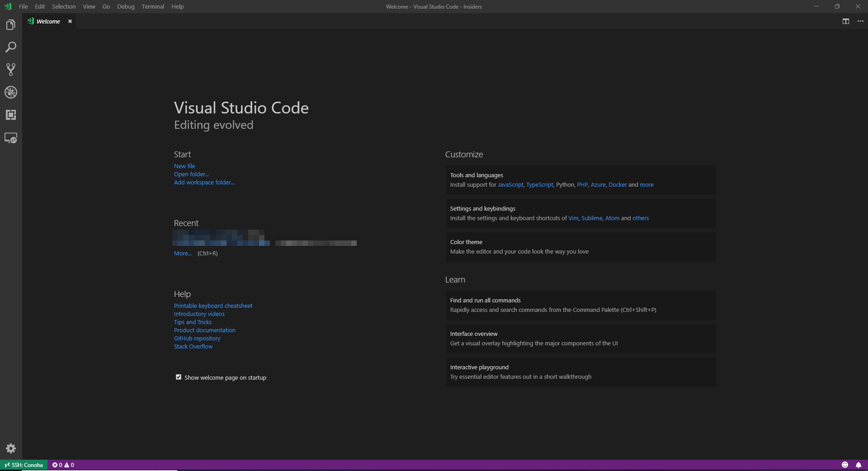Image resolution: width=868 pixels, height=471 pixels.
Task: Open the Debug view icon
Action: click(x=11, y=92)
